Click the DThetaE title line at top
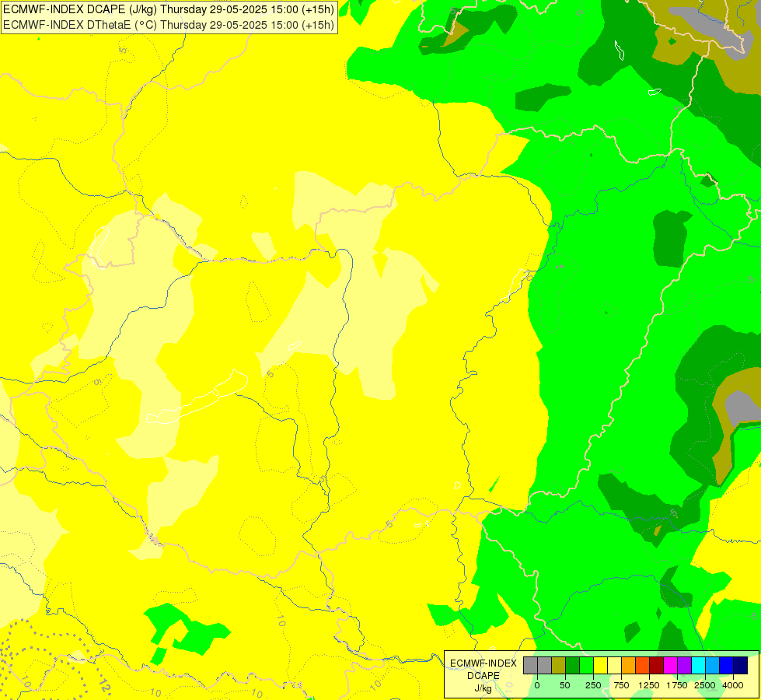 click(x=169, y=25)
